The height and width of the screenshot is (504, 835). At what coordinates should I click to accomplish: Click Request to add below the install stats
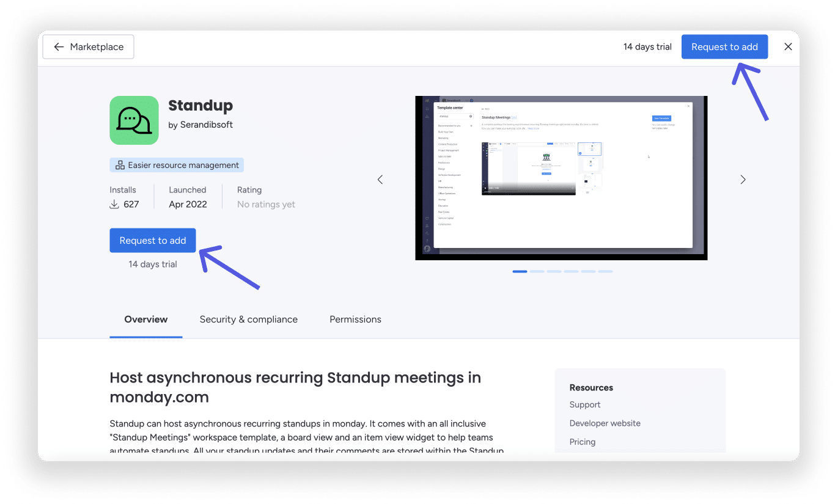pos(153,241)
